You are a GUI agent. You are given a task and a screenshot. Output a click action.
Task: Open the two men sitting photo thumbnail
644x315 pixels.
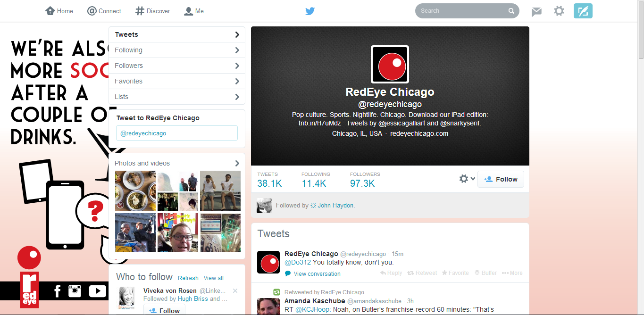pyautogui.click(x=220, y=191)
